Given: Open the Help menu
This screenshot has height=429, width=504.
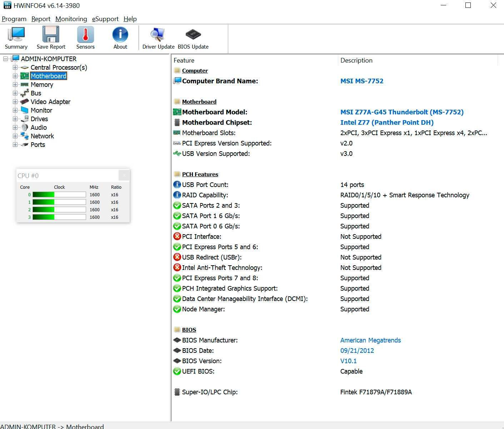Looking at the screenshot, I should click(130, 19).
